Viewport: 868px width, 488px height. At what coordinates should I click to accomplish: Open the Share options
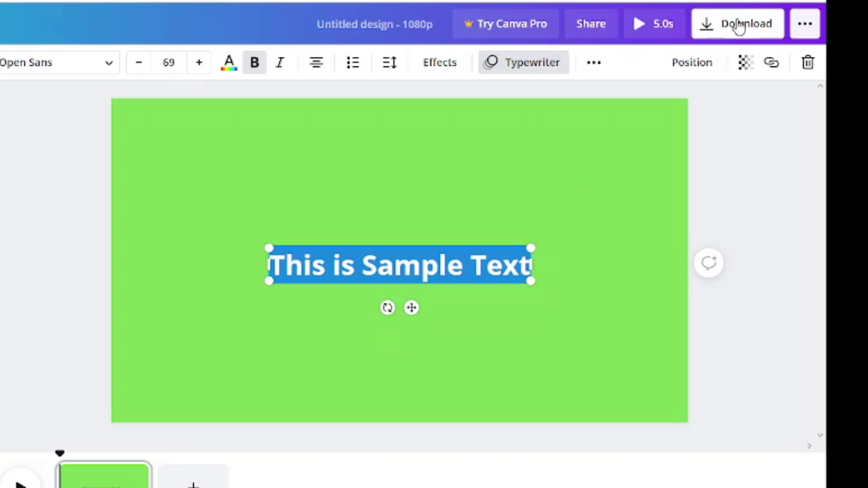[591, 24]
